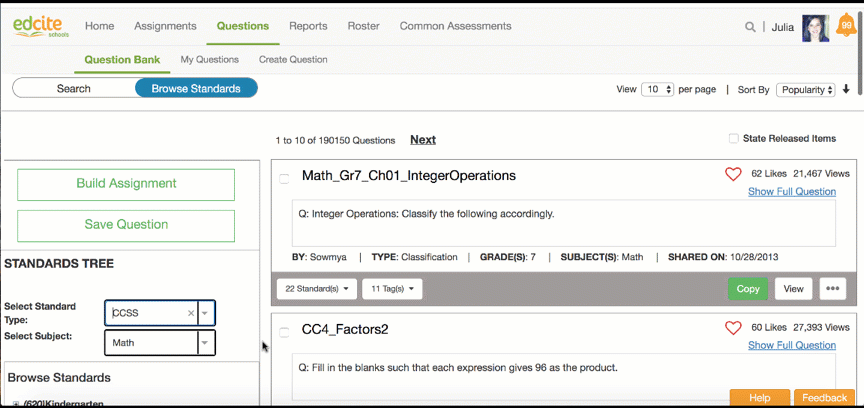Click Julia's profile avatar
This screenshot has height=408, width=864.
pyautogui.click(x=816, y=27)
